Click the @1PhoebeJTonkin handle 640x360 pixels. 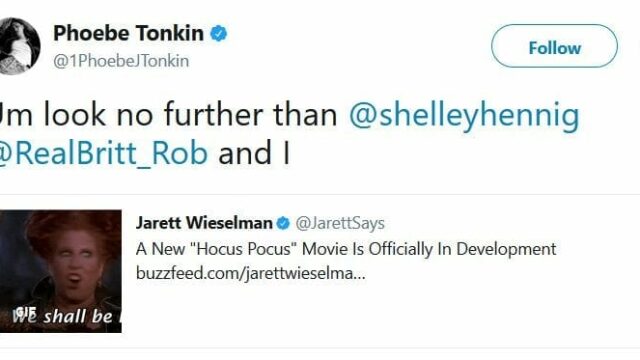[x=121, y=61]
